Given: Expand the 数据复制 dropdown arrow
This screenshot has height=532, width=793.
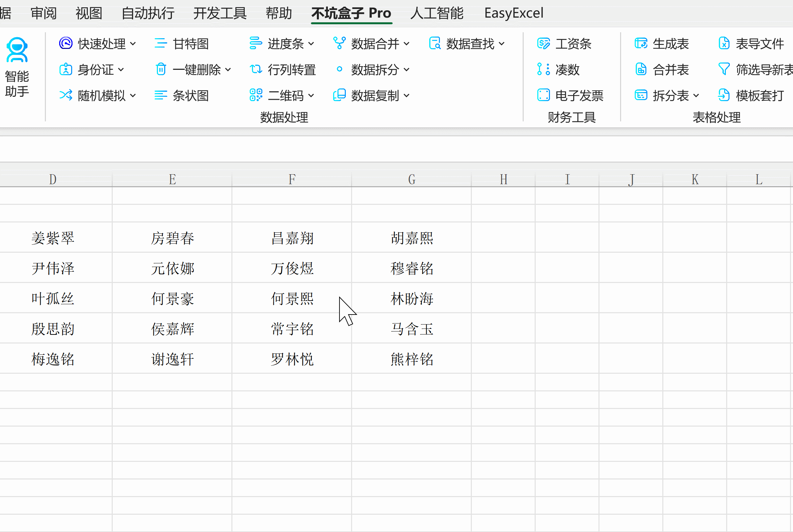Looking at the screenshot, I should (406, 96).
